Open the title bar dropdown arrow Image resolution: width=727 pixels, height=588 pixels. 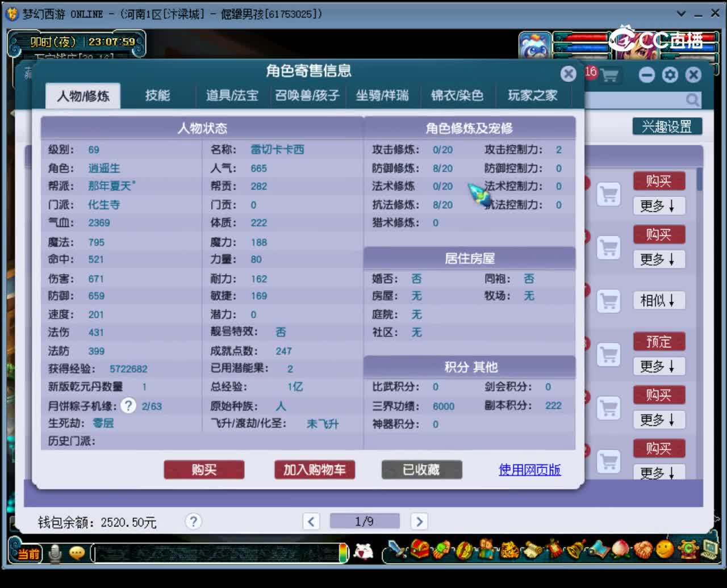point(681,13)
